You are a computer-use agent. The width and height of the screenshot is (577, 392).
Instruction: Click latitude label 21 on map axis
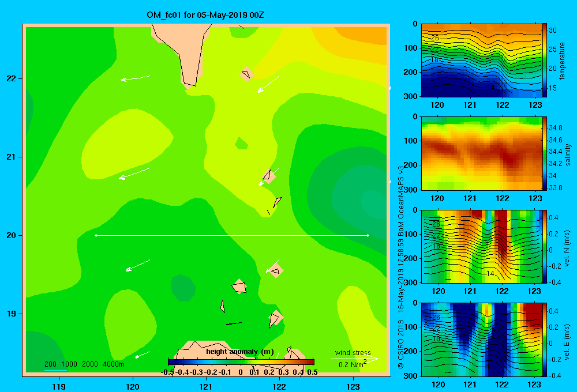pyautogui.click(x=12, y=157)
